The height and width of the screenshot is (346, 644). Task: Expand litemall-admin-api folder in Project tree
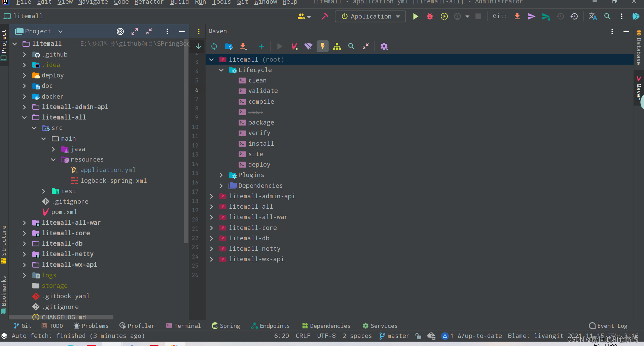(24, 107)
